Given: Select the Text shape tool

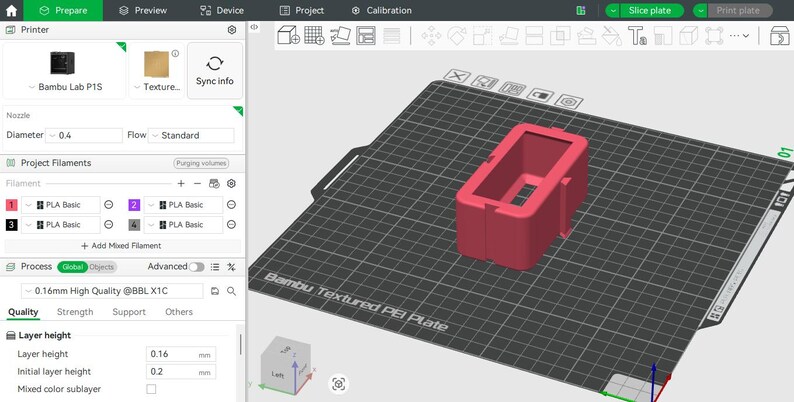Looking at the screenshot, I should click(638, 36).
